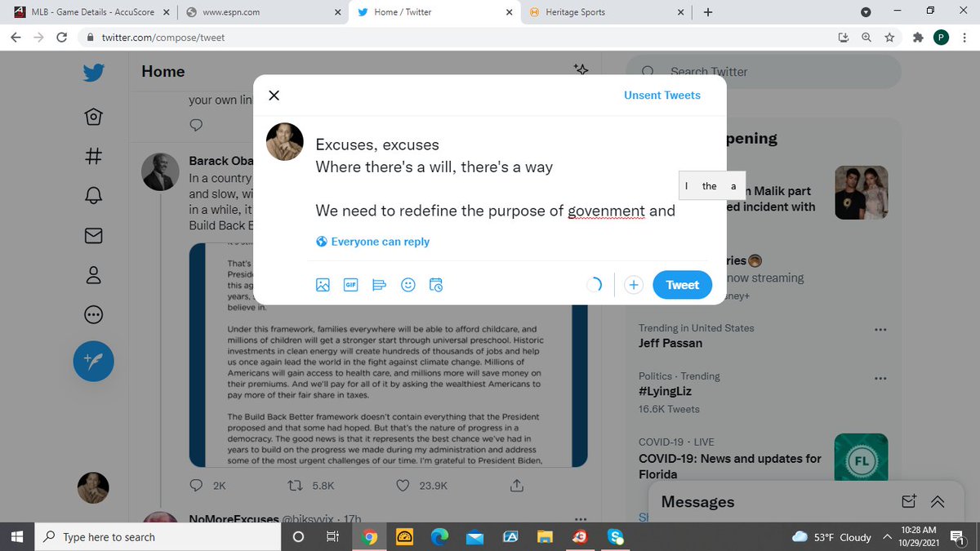The width and height of the screenshot is (980, 551).
Task: Add another tweet to the thread
Action: [x=634, y=285]
